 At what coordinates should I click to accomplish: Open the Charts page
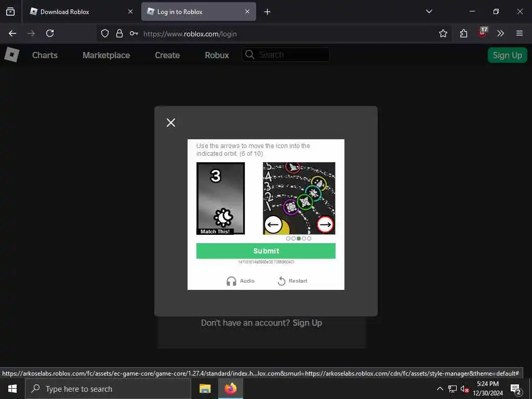pyautogui.click(x=45, y=55)
